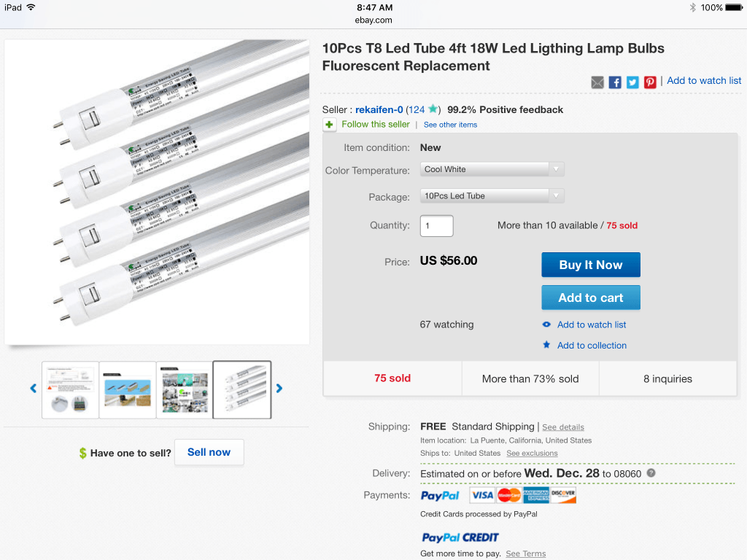
Task: Select the 75 sold tab
Action: pyautogui.click(x=392, y=378)
